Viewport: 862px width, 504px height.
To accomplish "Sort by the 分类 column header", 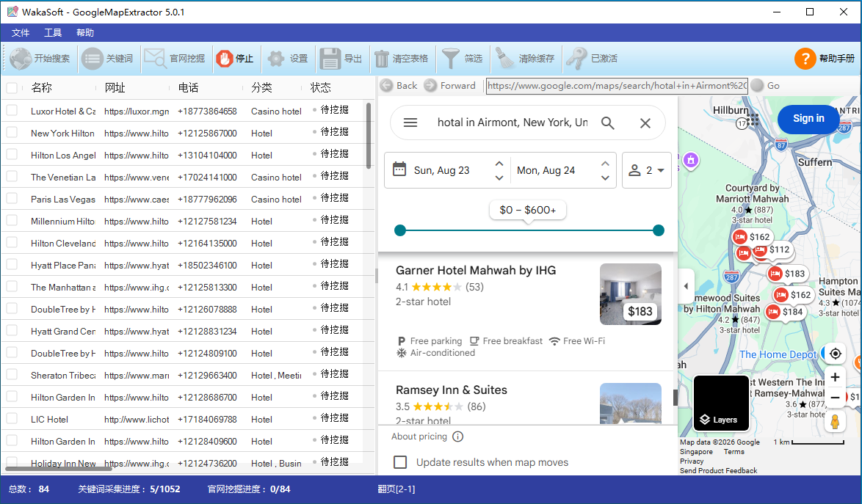I will 261,87.
